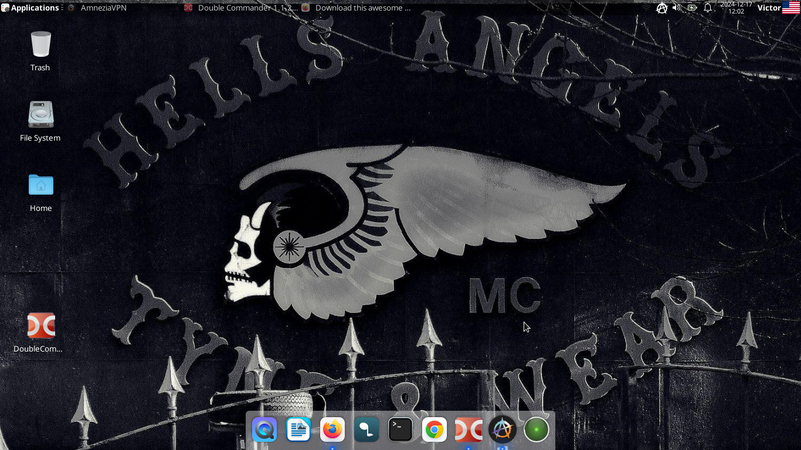Open the clock showing 12:02
Viewport: 801px width, 450px height.
tap(736, 8)
